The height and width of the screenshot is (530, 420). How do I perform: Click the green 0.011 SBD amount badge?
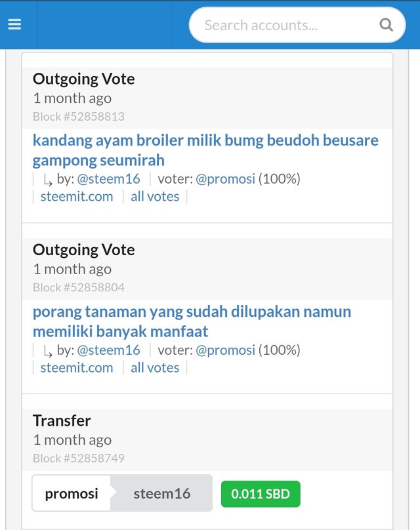point(261,494)
